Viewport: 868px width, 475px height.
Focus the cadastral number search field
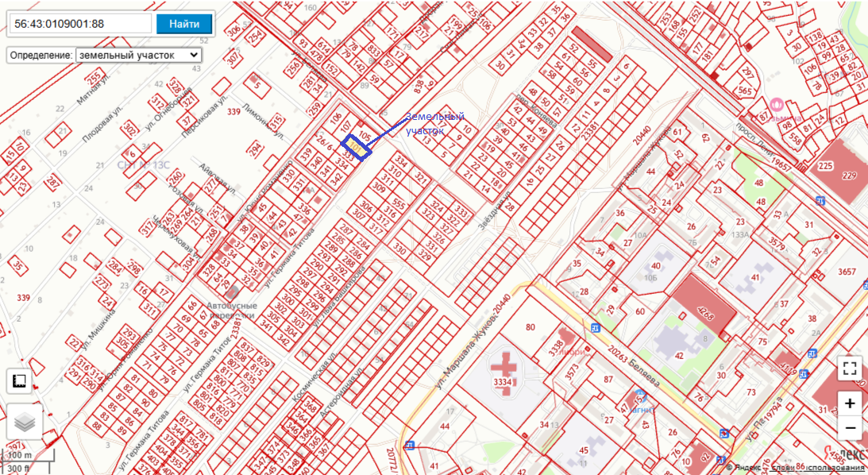coord(79,23)
